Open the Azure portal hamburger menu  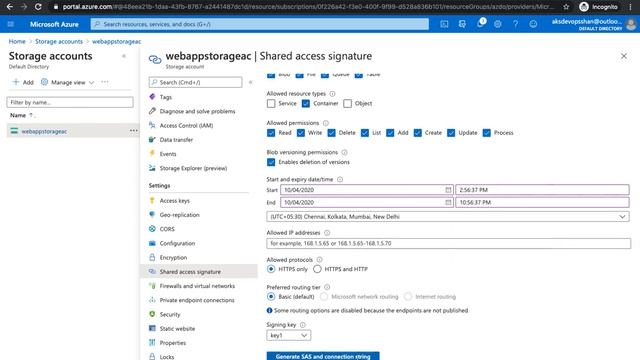[11, 24]
